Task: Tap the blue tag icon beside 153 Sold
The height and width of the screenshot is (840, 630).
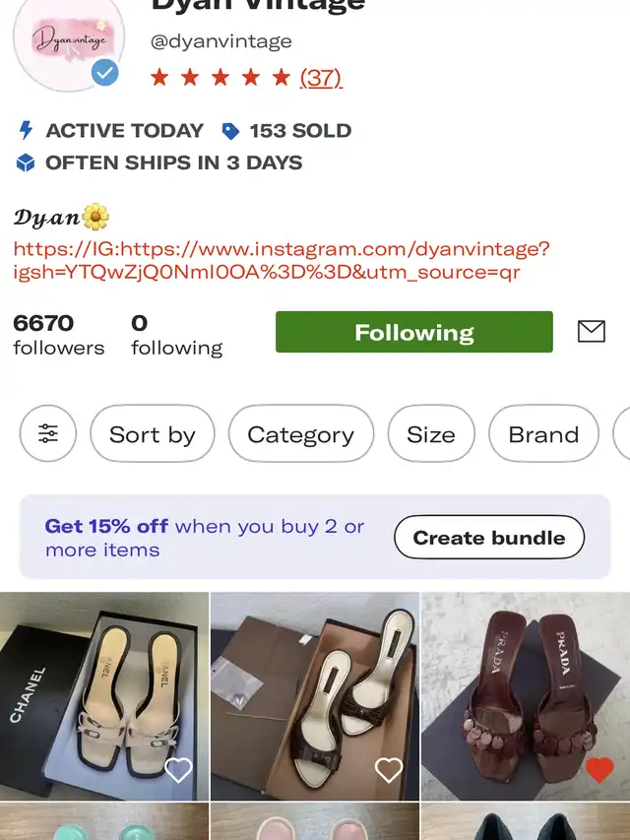Action: [231, 131]
